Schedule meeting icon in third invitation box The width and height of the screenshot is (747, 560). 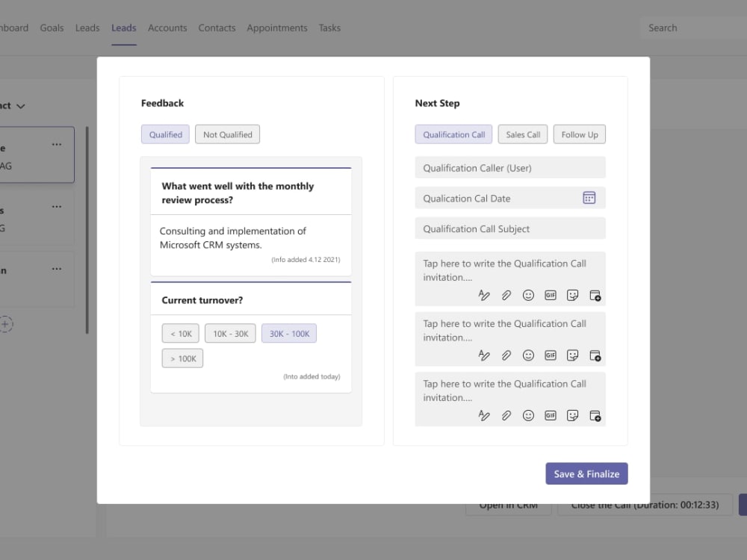[x=595, y=415]
